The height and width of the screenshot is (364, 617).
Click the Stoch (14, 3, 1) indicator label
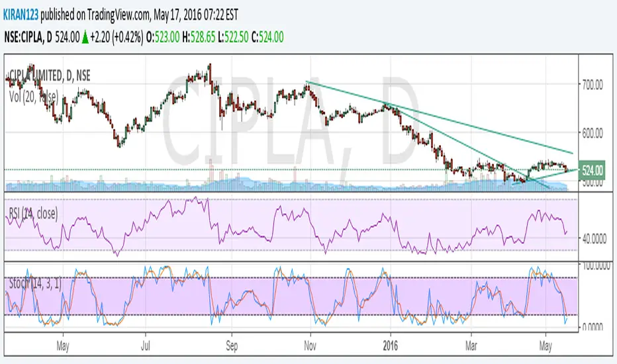click(x=35, y=283)
